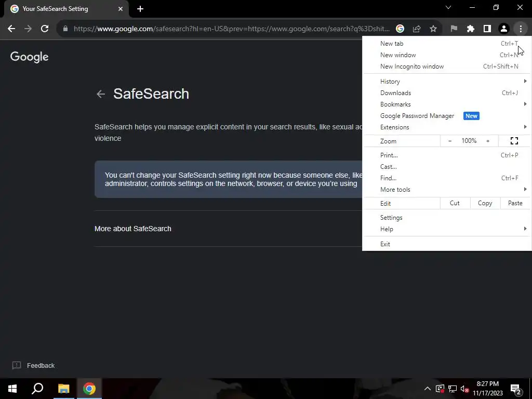The image size is (532, 399).
Task: Open the Windows Start menu
Action: coord(12,389)
